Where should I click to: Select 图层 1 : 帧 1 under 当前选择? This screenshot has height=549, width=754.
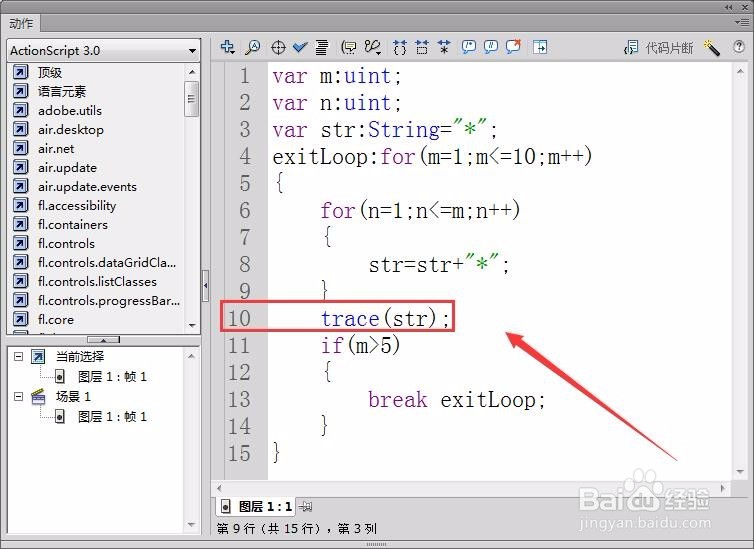pos(112,376)
